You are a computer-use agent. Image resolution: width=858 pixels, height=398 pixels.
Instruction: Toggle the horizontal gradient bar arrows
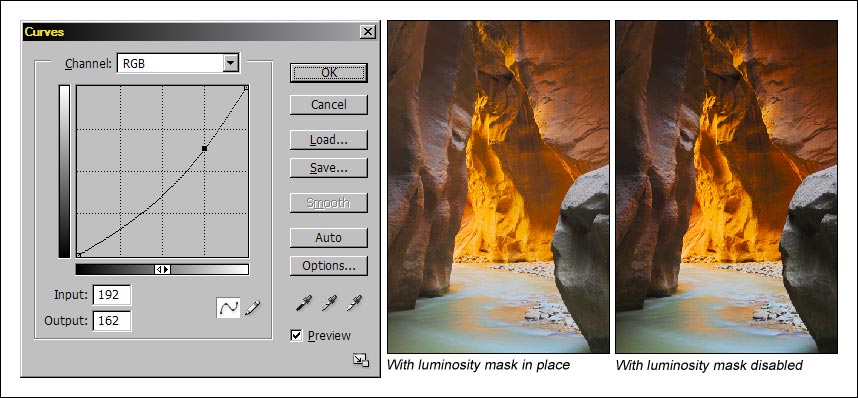click(162, 269)
